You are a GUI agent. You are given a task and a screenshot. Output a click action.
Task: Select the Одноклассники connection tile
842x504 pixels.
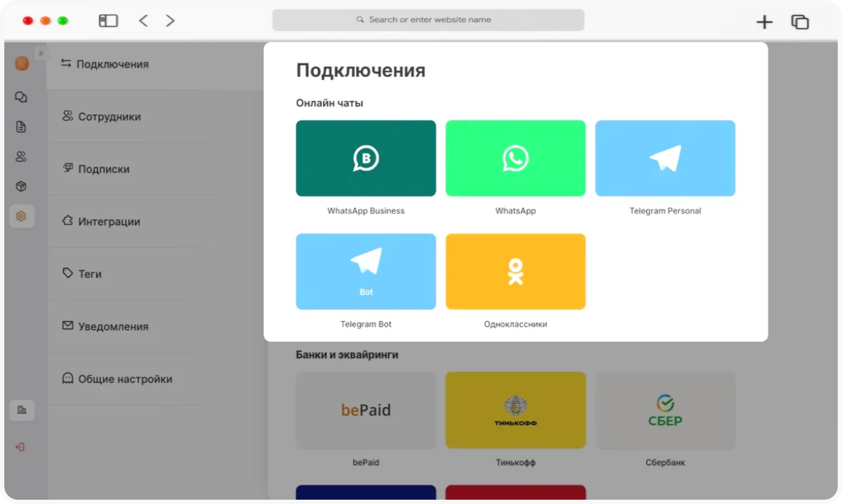point(516,272)
